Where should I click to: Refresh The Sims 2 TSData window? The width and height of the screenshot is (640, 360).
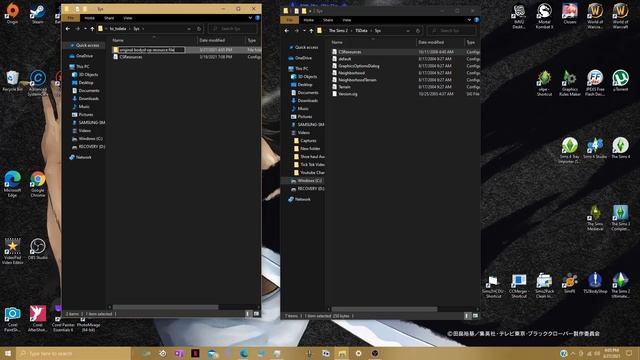(418, 31)
